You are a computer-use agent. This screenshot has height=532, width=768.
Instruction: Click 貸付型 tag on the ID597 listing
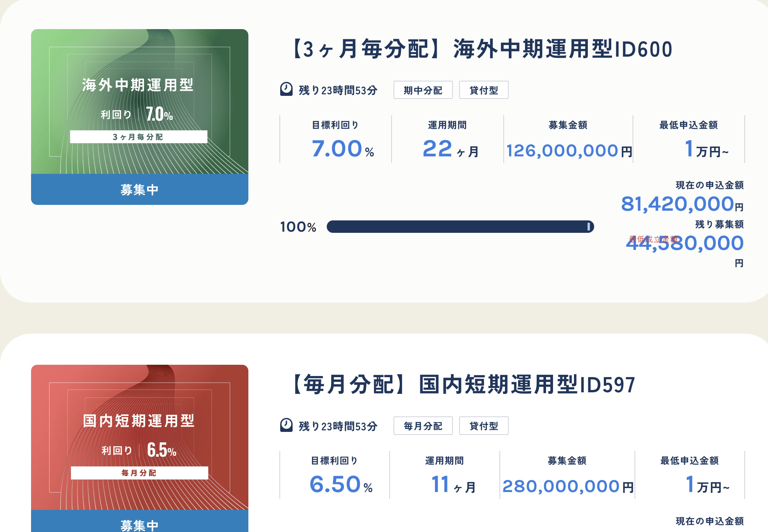click(484, 425)
